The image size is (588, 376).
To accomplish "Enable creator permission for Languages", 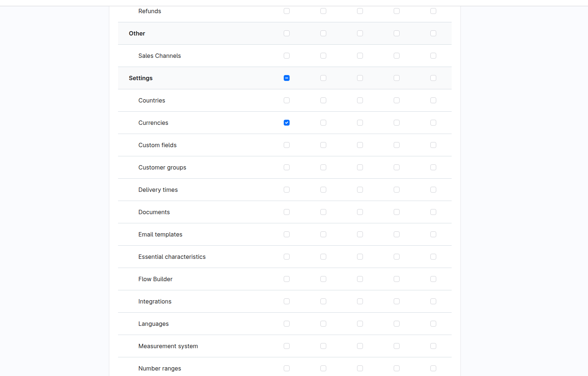I will click(x=360, y=324).
